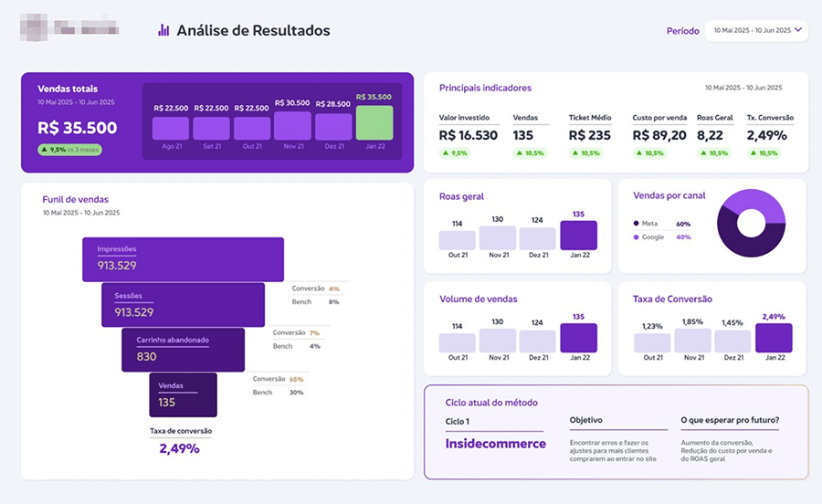Click the Dez 21 bar in Taxa de Conversão
Screen dimensions: 822x504
click(732, 341)
